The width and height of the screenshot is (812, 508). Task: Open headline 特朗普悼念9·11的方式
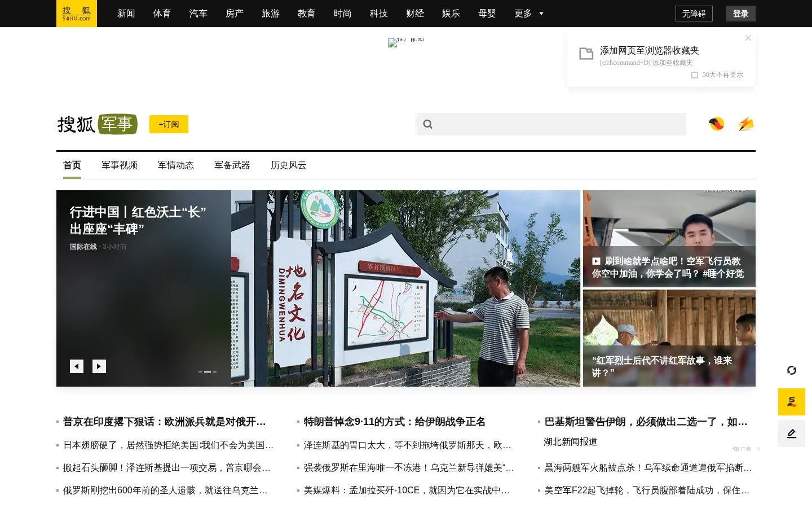click(x=395, y=422)
